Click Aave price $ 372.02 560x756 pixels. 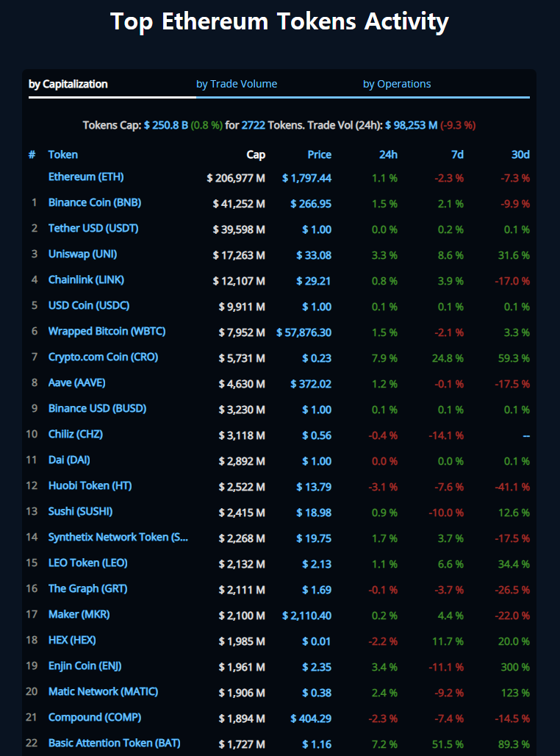point(311,384)
